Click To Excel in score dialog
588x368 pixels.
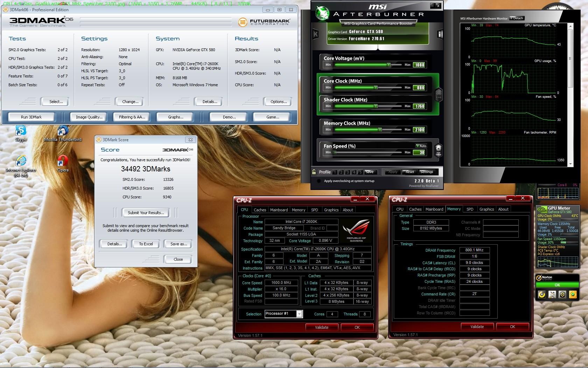point(146,244)
